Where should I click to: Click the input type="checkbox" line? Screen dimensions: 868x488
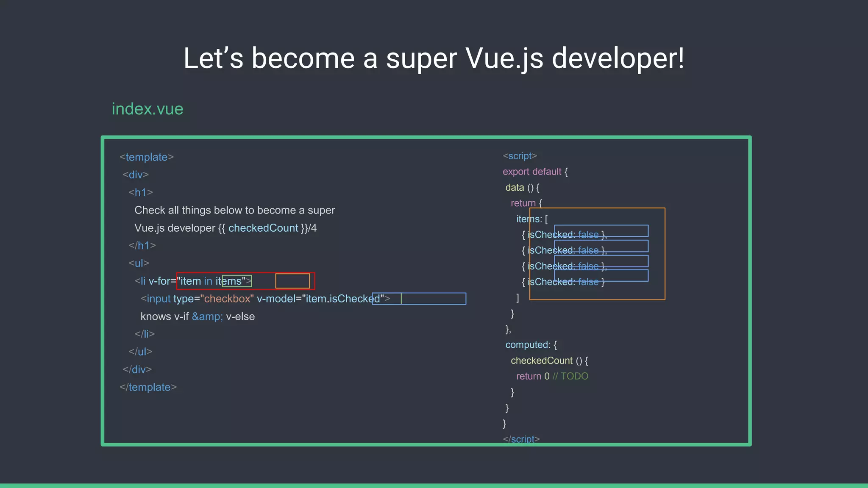[x=265, y=299]
